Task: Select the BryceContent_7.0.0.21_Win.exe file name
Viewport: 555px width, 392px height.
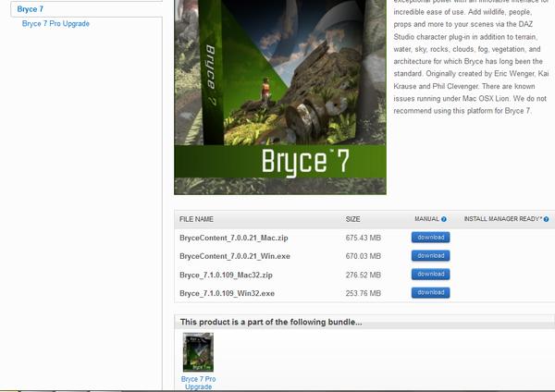Action: (x=235, y=256)
